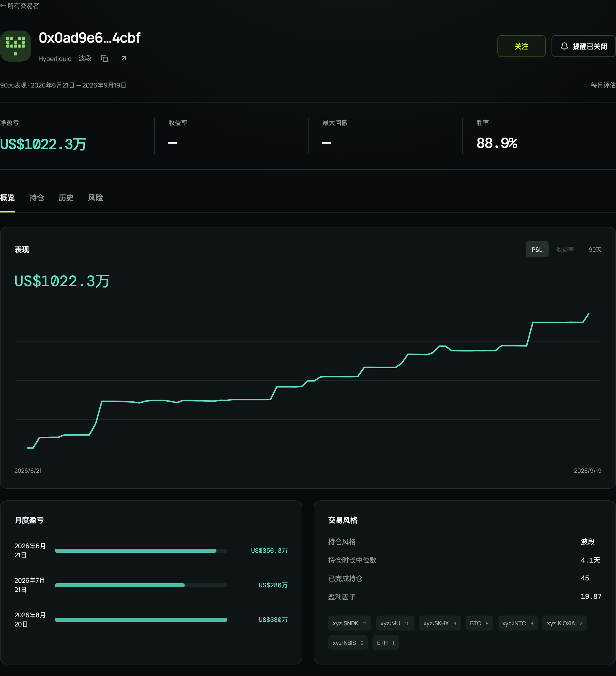Click the 19.87 profit factor value
The width and height of the screenshot is (616, 676).
pyautogui.click(x=591, y=597)
